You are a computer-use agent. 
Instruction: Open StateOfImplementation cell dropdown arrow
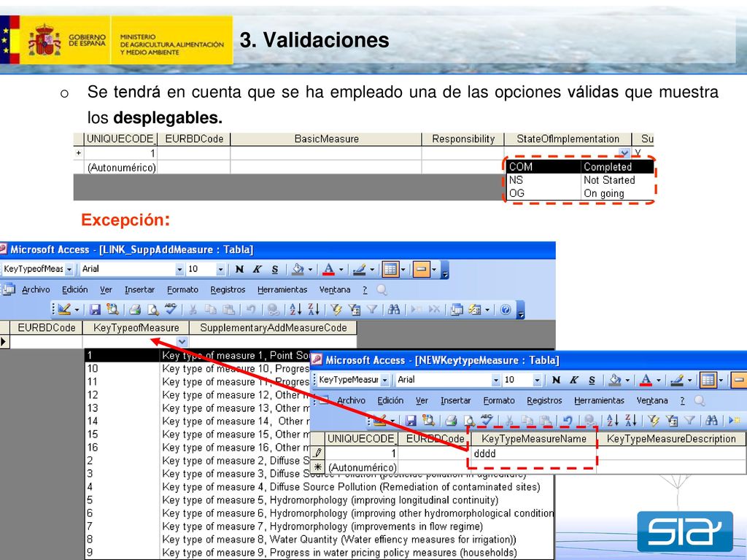coord(624,153)
